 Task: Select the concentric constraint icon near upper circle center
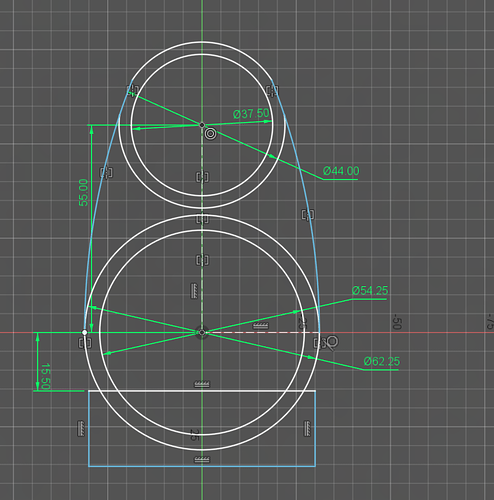coord(210,134)
